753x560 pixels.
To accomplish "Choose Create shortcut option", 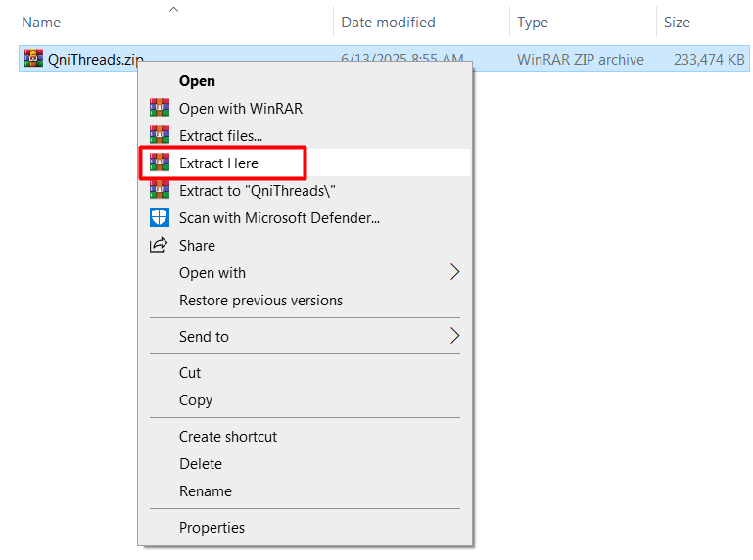I will pos(228,437).
